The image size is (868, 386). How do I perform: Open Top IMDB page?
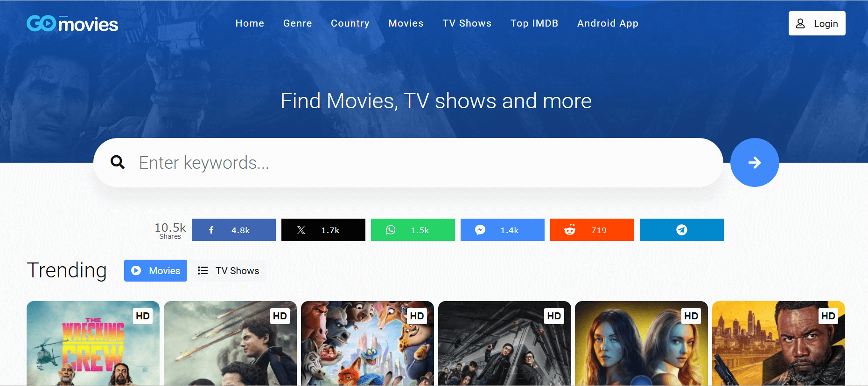(x=534, y=23)
